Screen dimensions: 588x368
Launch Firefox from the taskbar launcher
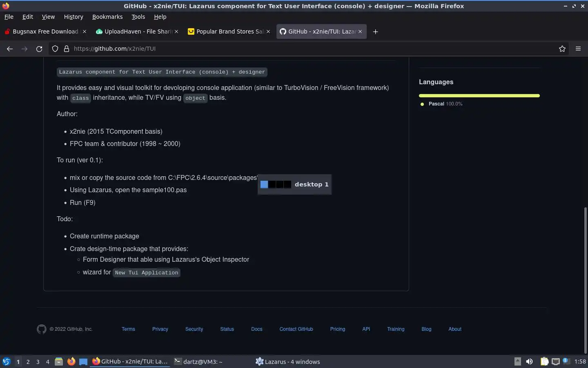coord(71,361)
